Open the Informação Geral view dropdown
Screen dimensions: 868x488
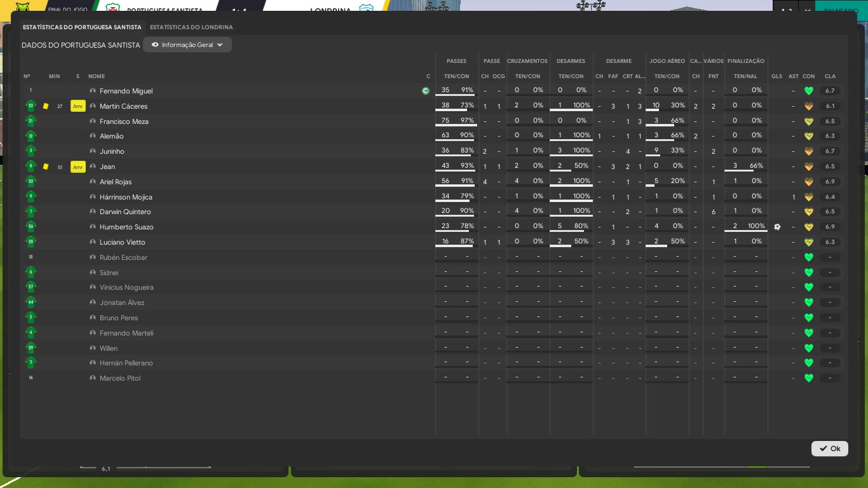click(187, 44)
